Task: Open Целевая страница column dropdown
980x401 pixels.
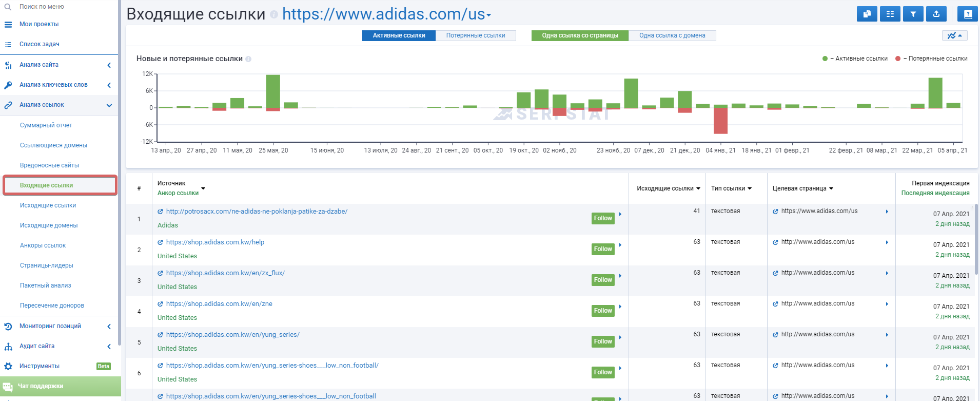Action: [x=831, y=188]
